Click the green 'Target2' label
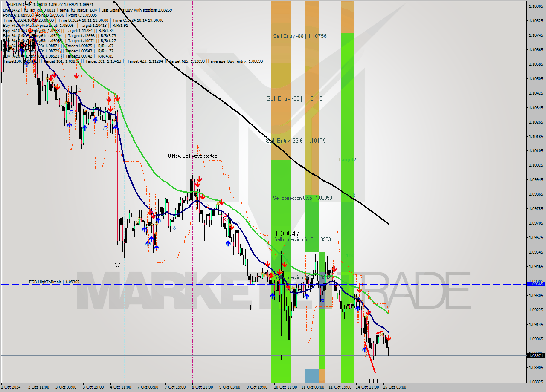 tap(347, 159)
